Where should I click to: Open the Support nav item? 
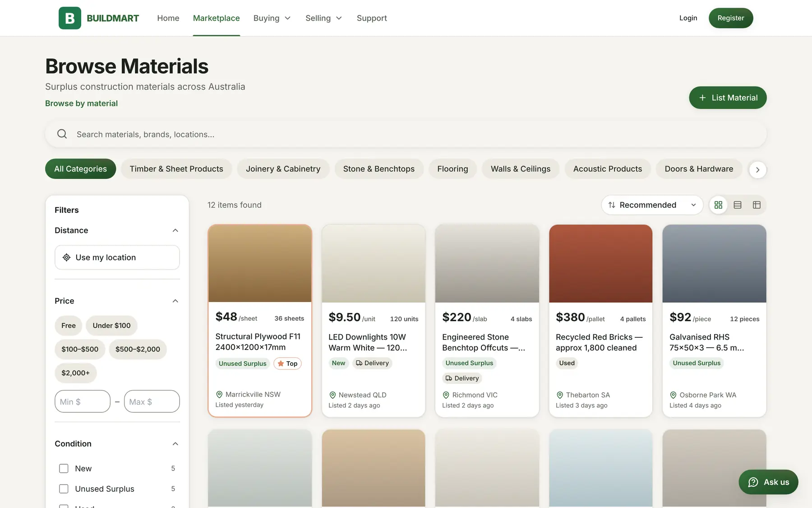372,18
